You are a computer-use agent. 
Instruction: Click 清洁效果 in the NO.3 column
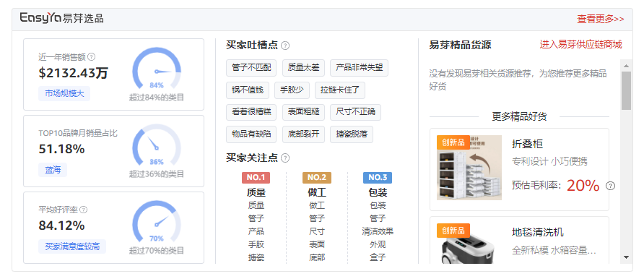(378, 231)
